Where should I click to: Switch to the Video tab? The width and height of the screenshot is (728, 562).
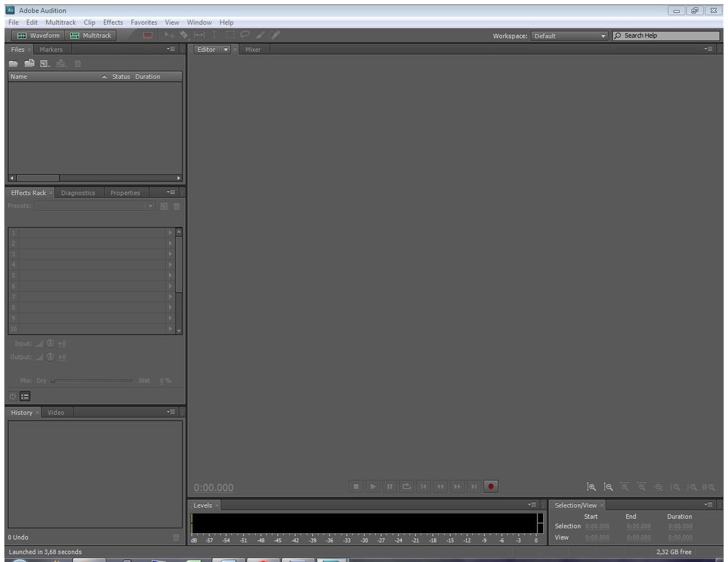click(x=56, y=413)
